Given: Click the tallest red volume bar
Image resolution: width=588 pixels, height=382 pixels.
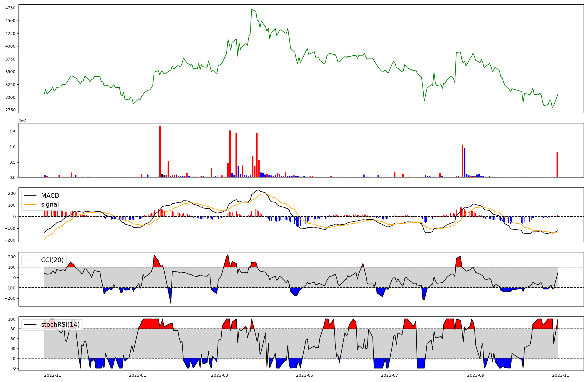Looking at the screenshot, I should point(160,151).
